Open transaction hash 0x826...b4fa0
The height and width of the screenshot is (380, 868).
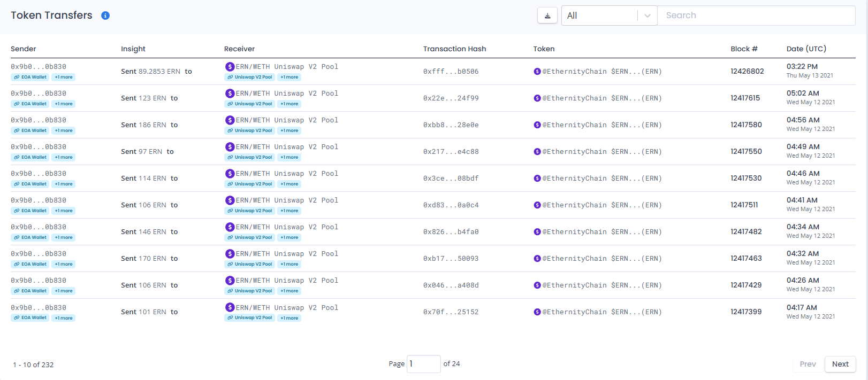(451, 232)
